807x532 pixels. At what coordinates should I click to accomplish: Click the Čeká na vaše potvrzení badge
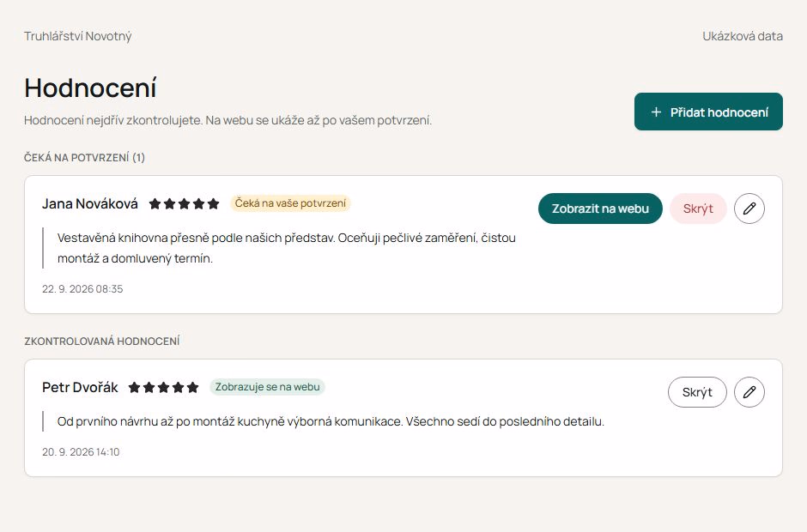tap(290, 203)
